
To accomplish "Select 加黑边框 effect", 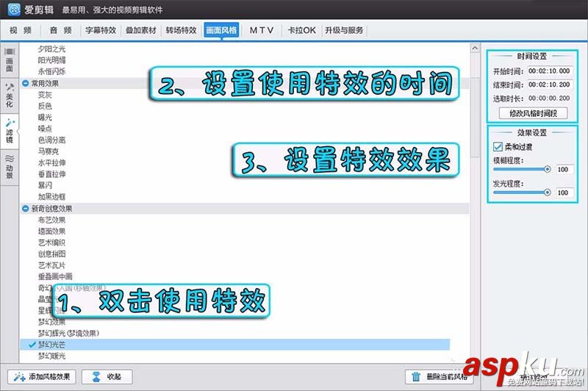I will click(x=51, y=196).
